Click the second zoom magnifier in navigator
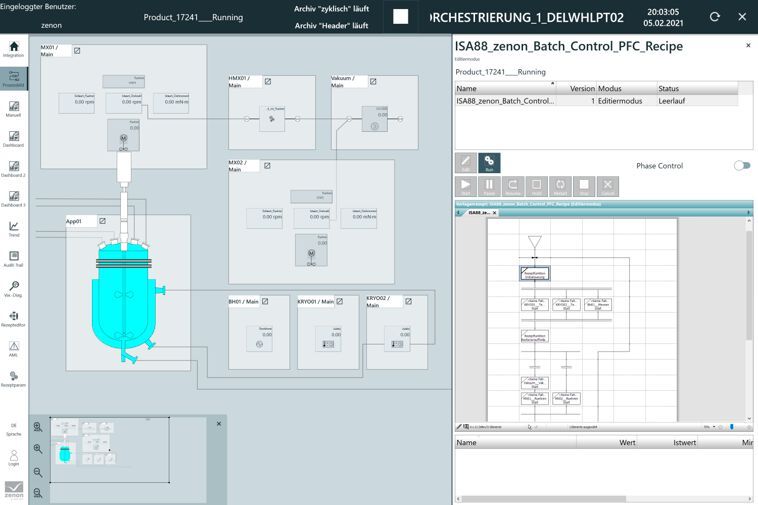Screen dimensions: 758x505 click(x=38, y=449)
